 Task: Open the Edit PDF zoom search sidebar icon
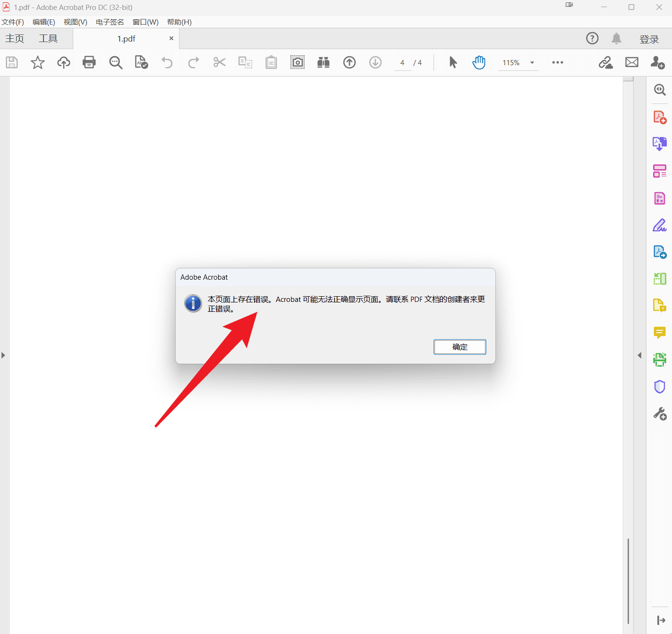pyautogui.click(x=660, y=90)
